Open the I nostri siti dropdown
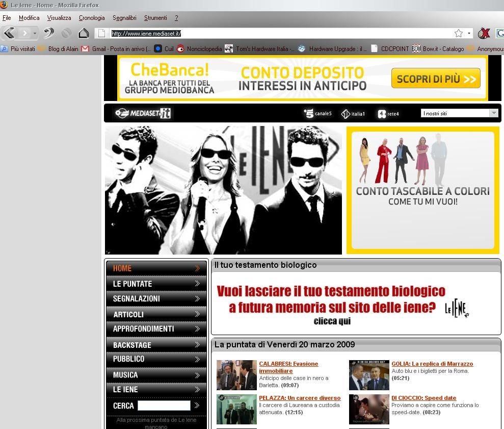Image resolution: width=504 pixels, height=429 pixels. [459, 113]
